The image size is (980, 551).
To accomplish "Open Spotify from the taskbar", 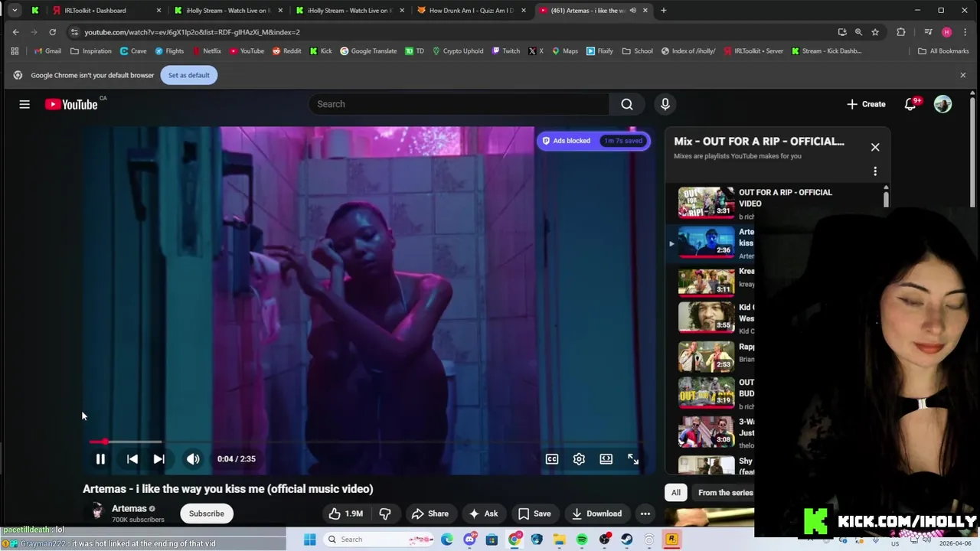I will point(582,540).
